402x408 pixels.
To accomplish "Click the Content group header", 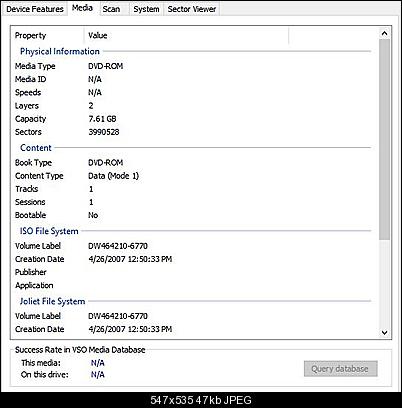I will pyautogui.click(x=36, y=148).
